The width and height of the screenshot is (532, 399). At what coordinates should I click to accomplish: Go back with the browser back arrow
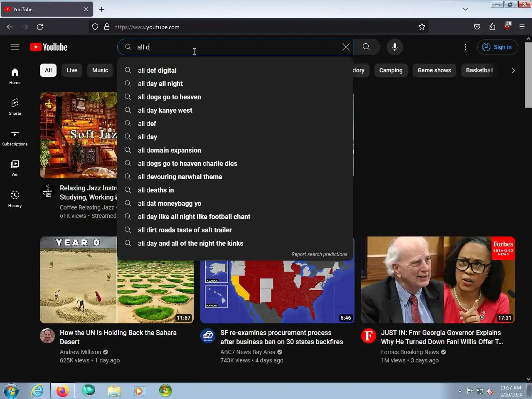coord(10,27)
